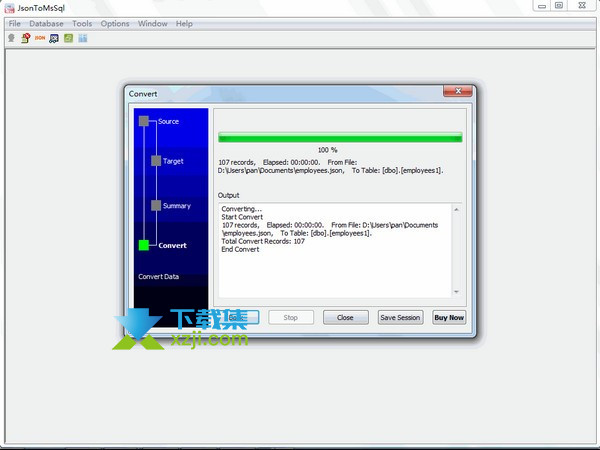Click the 'Output' section label
Image resolution: width=600 pixels, height=450 pixels.
coord(228,195)
